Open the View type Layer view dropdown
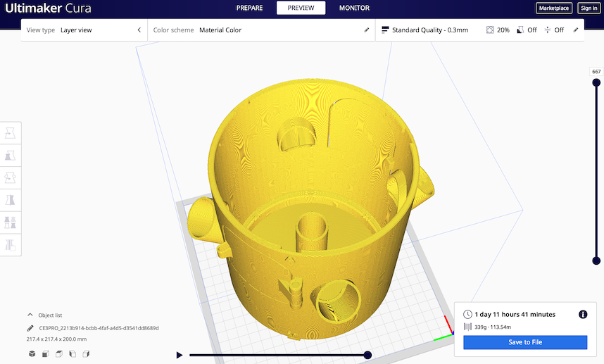 [x=84, y=30]
